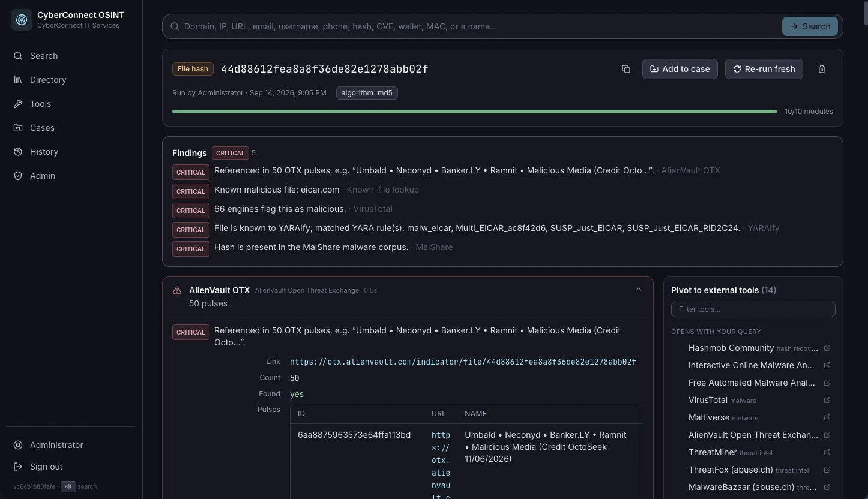Open the Directory page
The image size is (868, 499).
tap(71, 80)
